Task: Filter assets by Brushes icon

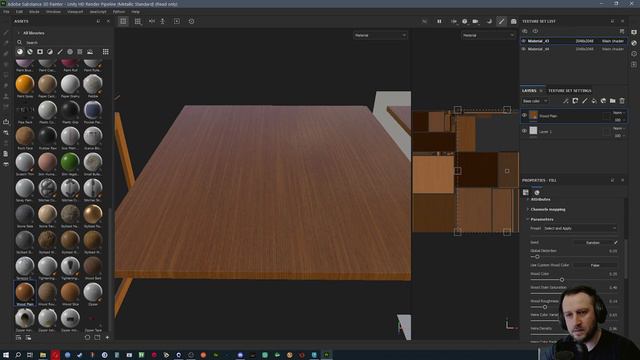Action: pyautogui.click(x=60, y=52)
